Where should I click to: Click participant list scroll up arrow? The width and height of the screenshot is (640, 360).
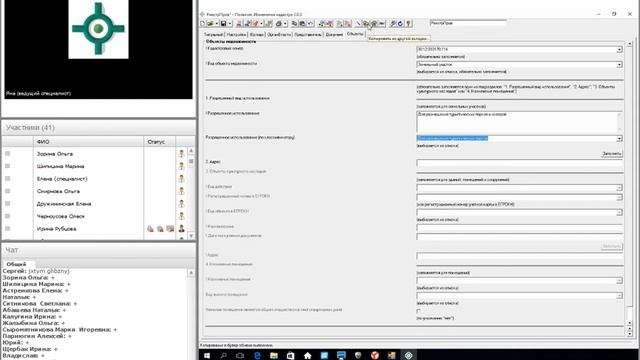click(191, 151)
